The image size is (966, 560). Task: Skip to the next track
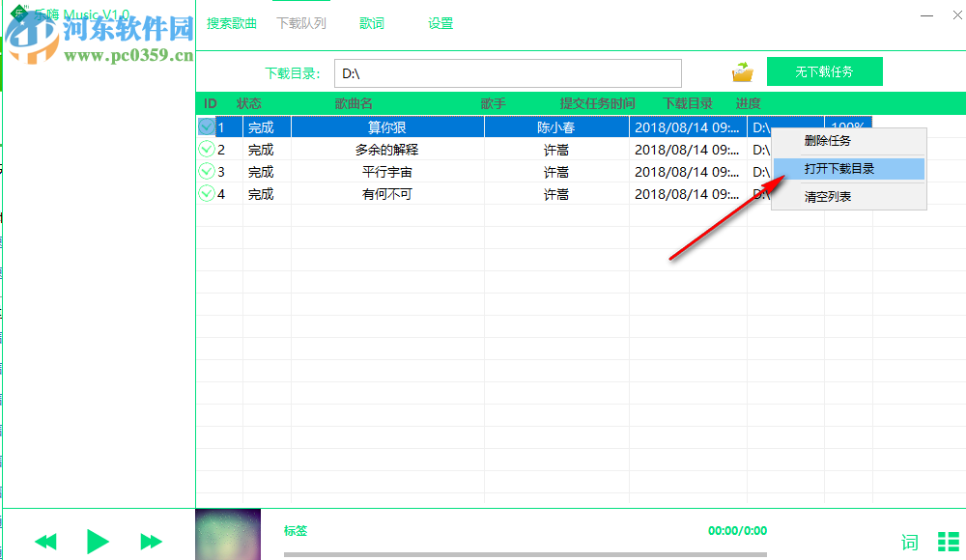click(150, 542)
